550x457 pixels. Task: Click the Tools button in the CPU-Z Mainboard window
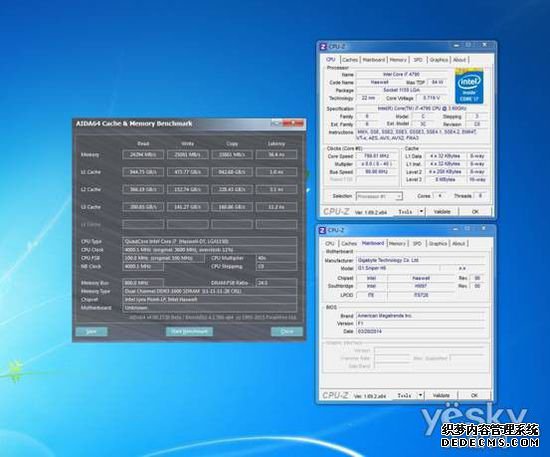[x=405, y=395]
